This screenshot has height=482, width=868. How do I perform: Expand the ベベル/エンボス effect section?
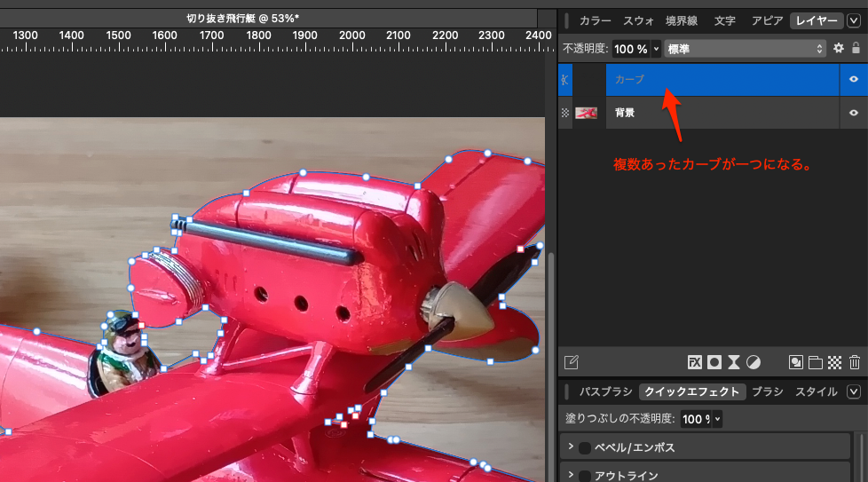click(x=571, y=446)
